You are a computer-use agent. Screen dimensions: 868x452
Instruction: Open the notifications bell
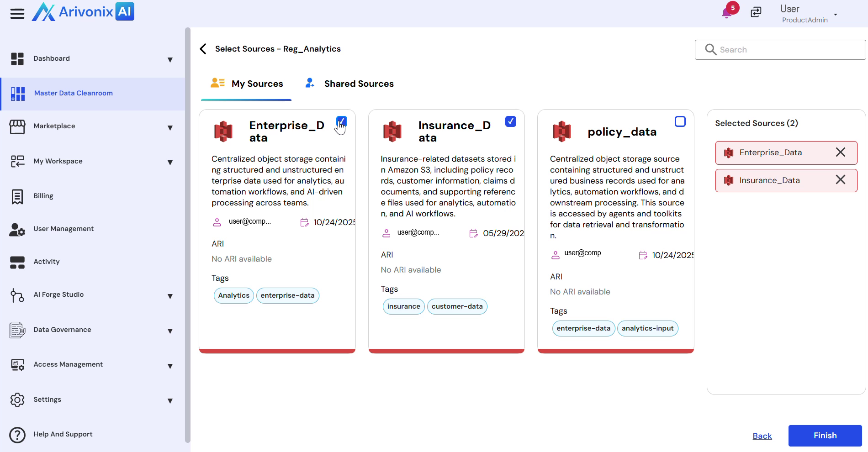click(726, 13)
